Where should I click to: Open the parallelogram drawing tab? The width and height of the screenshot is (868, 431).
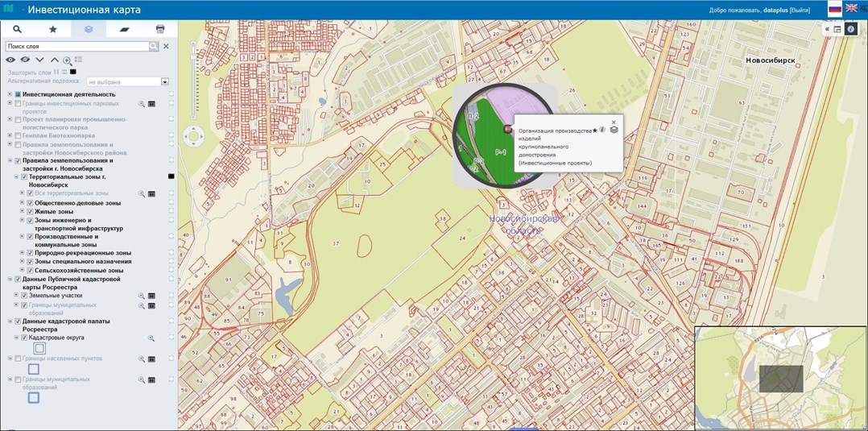(x=125, y=29)
